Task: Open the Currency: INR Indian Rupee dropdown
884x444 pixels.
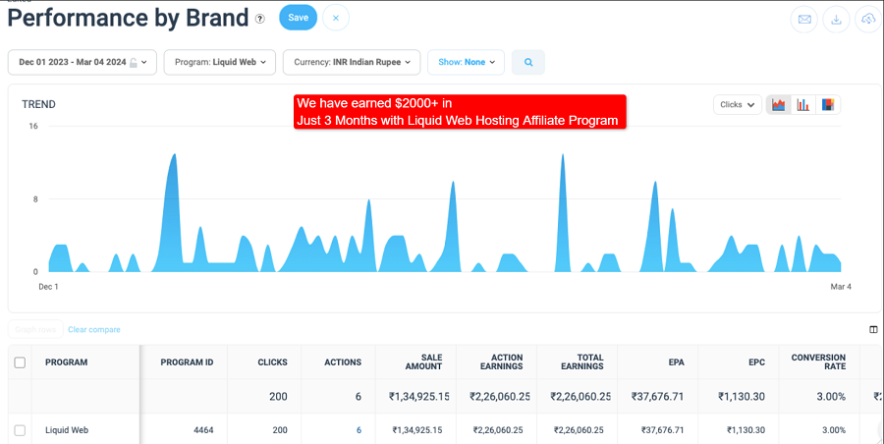Action: pyautogui.click(x=352, y=62)
